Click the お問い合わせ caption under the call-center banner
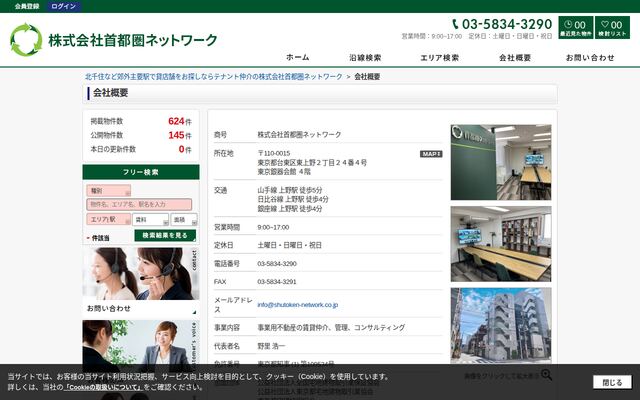This screenshot has width=640, height=400. [x=109, y=309]
